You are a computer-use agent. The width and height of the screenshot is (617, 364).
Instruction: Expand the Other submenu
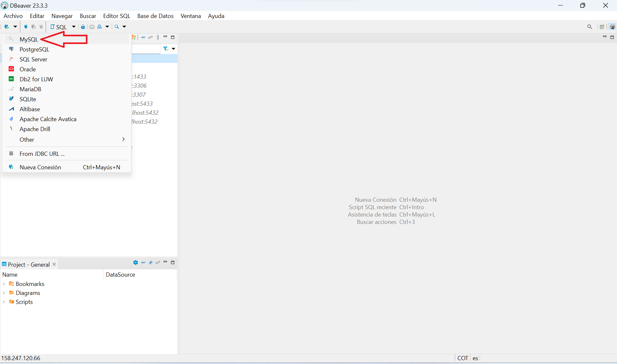pyautogui.click(x=66, y=139)
